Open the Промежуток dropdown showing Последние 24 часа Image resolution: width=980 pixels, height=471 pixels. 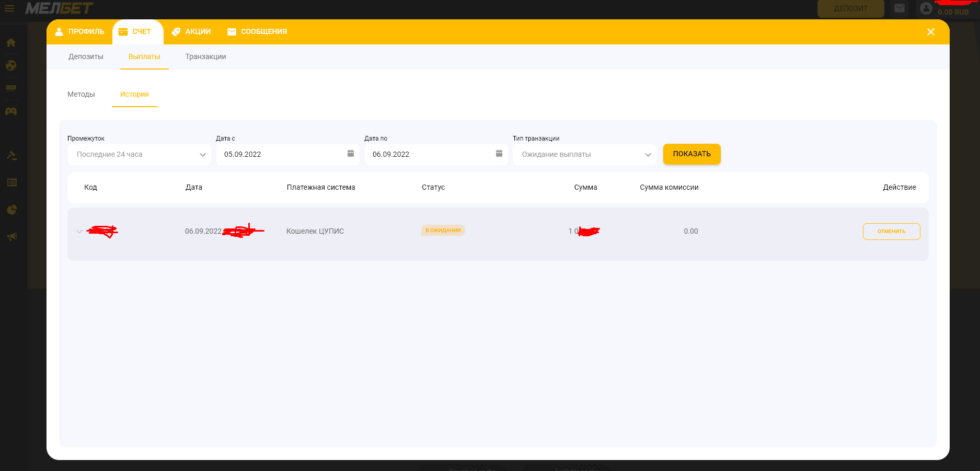140,155
